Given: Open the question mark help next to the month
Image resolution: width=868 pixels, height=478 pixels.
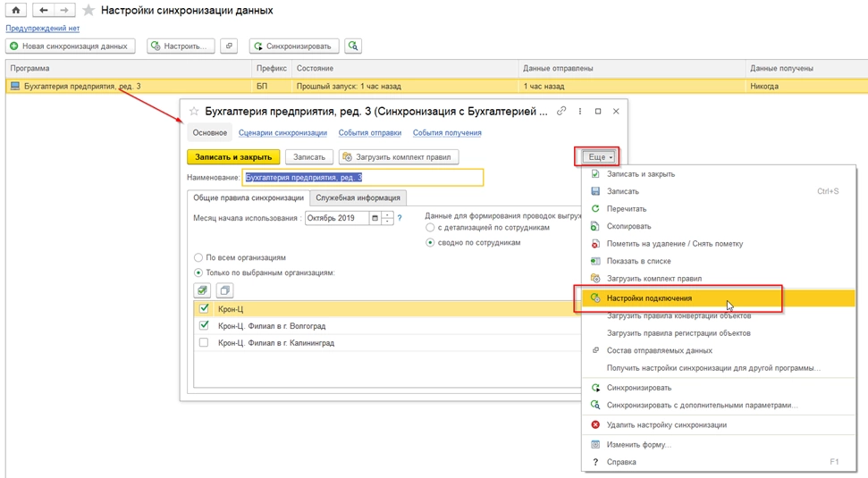Looking at the screenshot, I should [x=399, y=218].
